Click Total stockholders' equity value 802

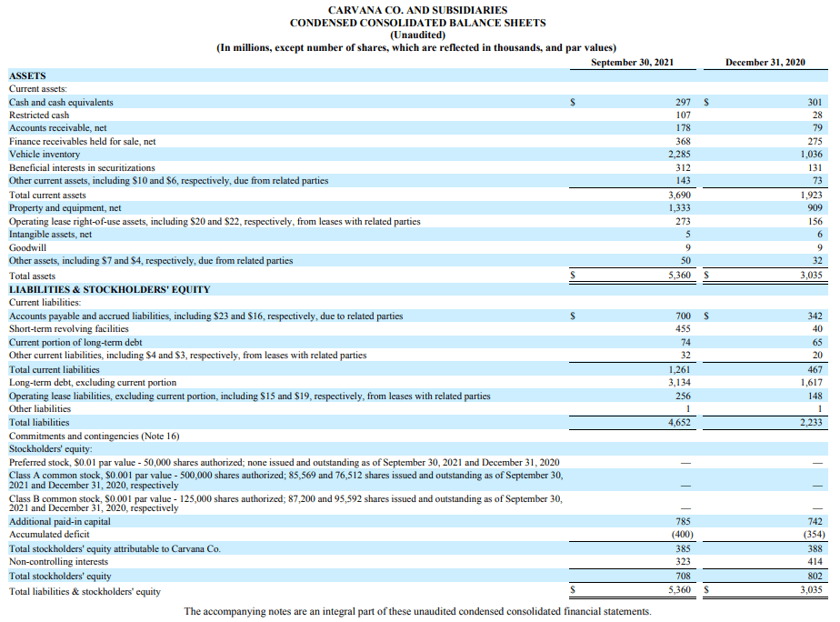(815, 576)
